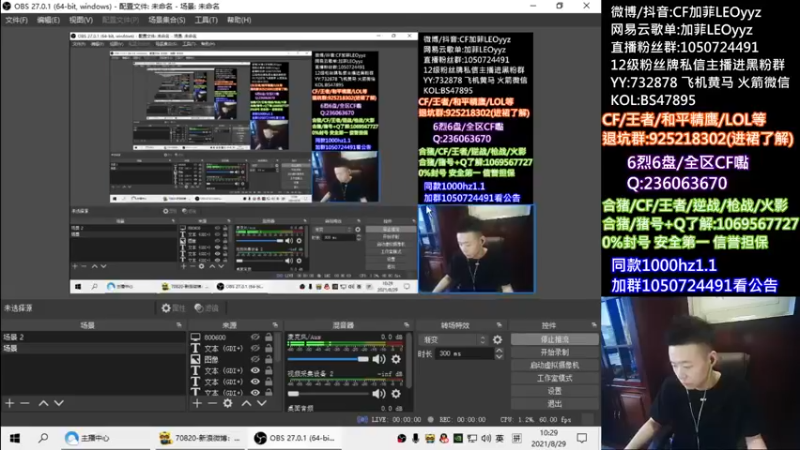Image resolution: width=800 pixels, height=450 pixels.
Task: Open the notification center on the taskbar
Action: click(582, 438)
